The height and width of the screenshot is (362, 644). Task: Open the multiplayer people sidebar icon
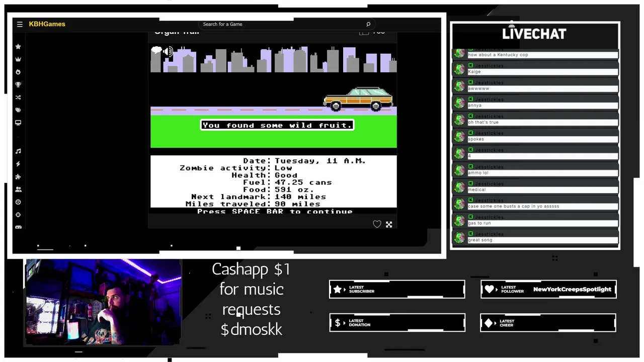click(x=18, y=190)
